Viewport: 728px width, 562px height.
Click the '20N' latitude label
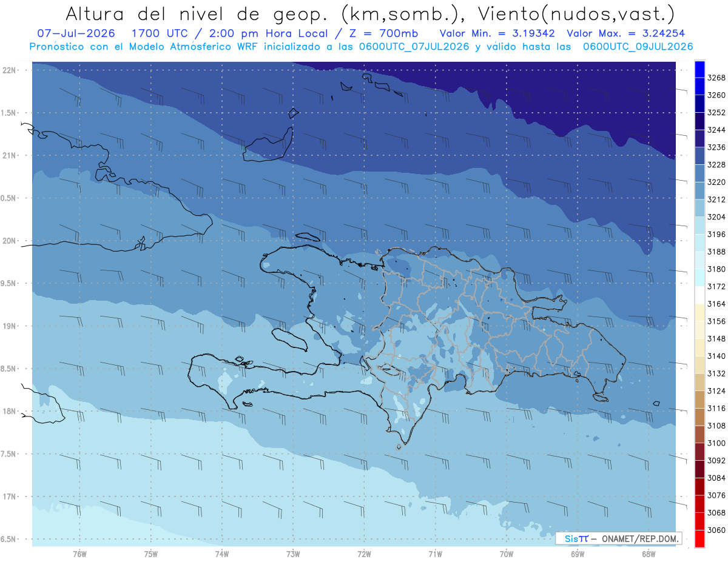point(10,241)
